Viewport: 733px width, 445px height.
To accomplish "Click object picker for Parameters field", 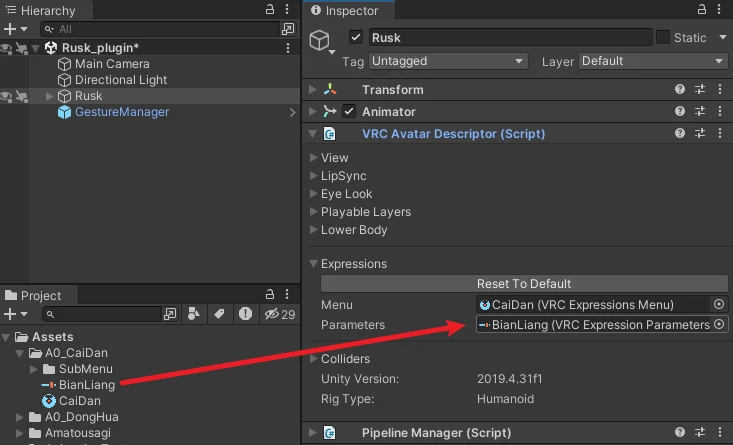I will tap(718, 325).
